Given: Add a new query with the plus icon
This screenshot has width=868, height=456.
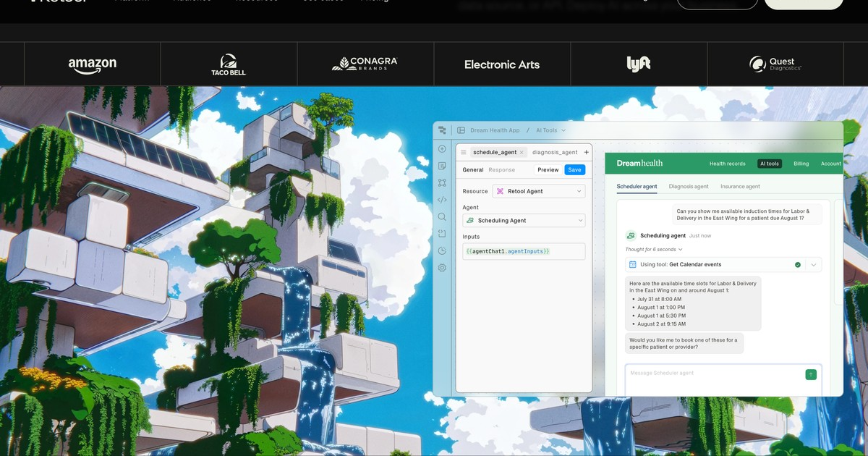Looking at the screenshot, I should (x=587, y=152).
